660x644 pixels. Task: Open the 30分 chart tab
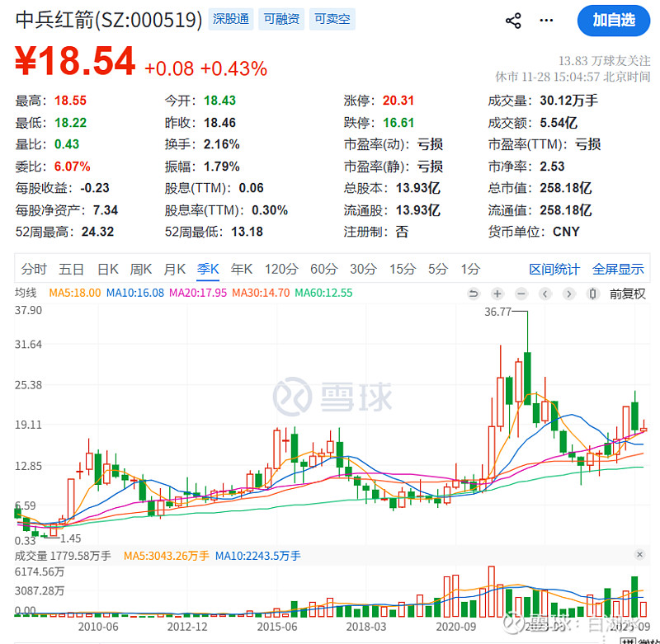point(363,269)
